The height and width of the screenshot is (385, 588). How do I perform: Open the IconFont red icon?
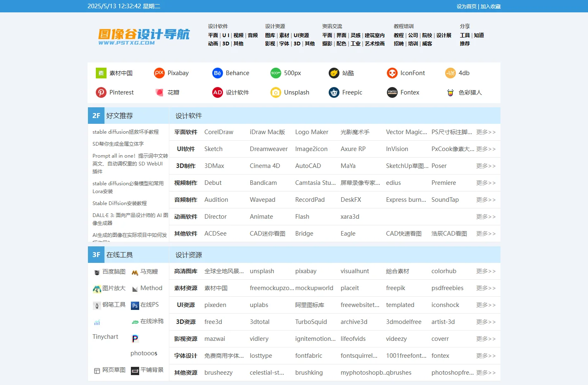coord(392,73)
